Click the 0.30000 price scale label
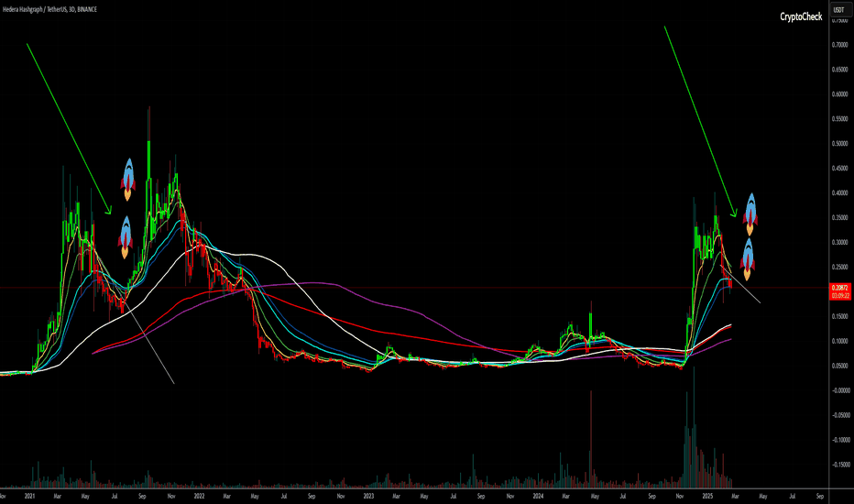 pos(840,243)
